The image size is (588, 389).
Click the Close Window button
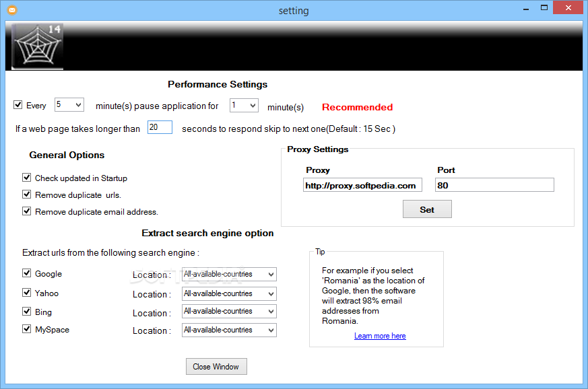click(216, 367)
